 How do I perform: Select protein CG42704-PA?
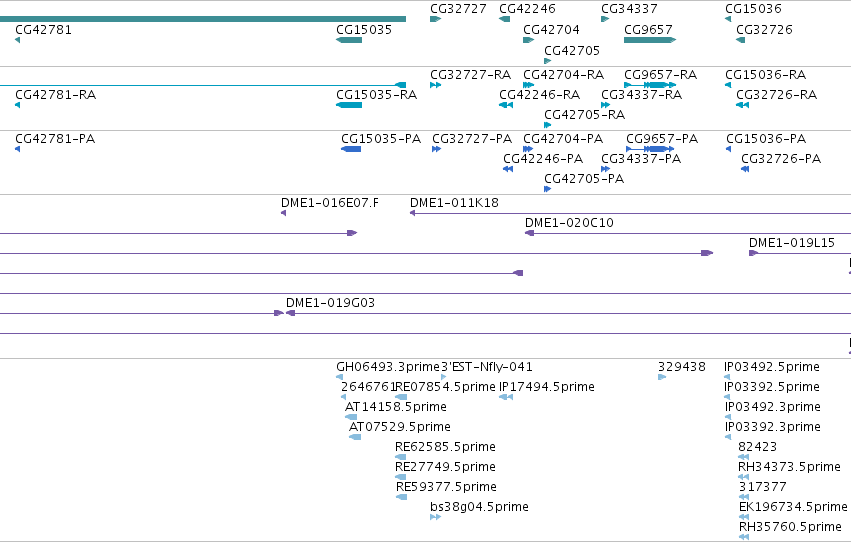click(x=563, y=138)
